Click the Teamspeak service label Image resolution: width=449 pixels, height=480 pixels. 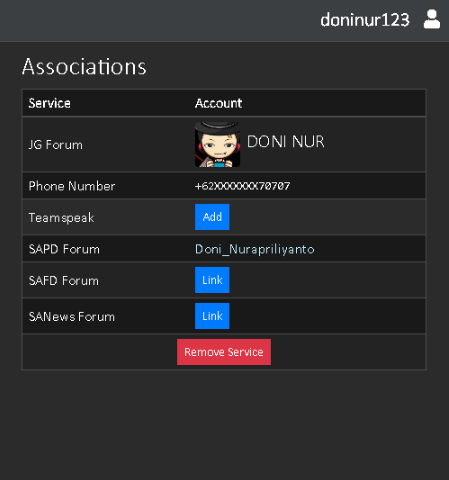click(x=61, y=218)
